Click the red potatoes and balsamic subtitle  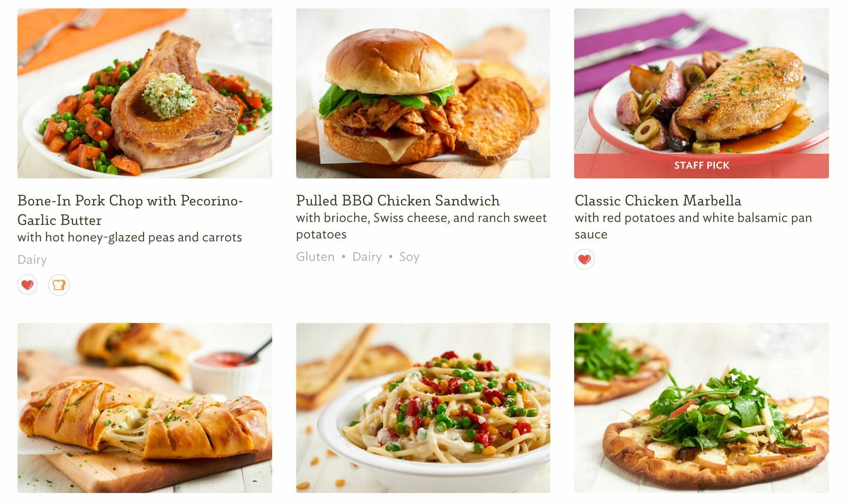pos(693,226)
